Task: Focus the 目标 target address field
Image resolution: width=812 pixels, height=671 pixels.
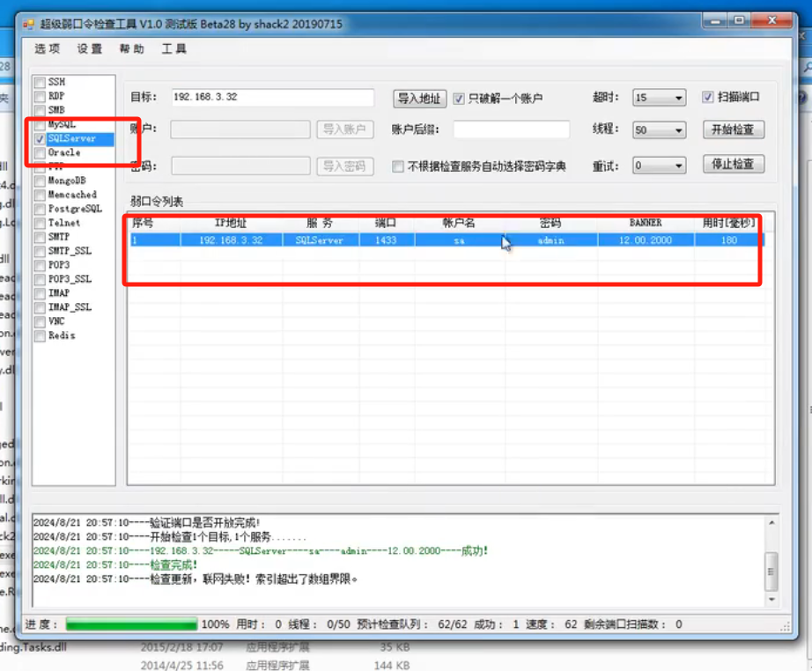Action: (x=273, y=98)
